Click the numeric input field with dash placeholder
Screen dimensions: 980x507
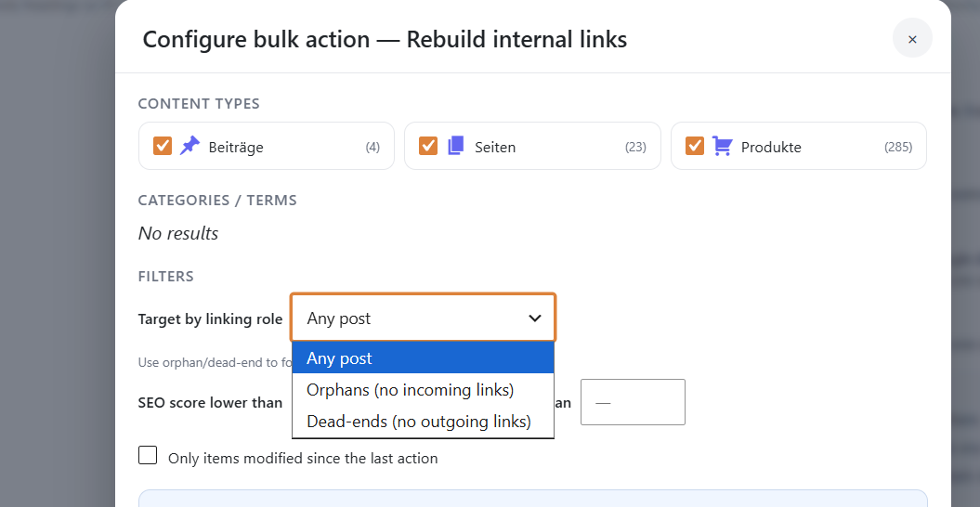point(633,402)
